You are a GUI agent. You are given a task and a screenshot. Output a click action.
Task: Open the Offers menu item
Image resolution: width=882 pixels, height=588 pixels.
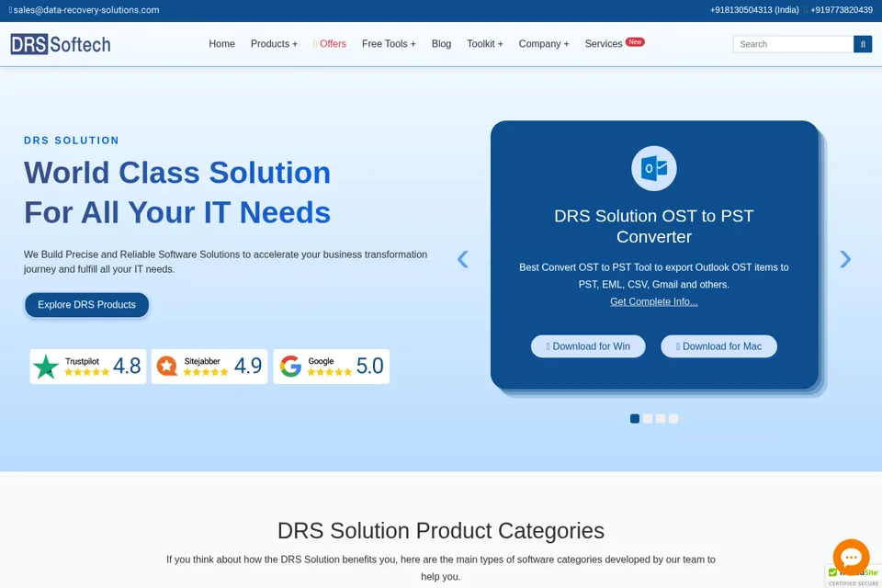click(x=330, y=44)
